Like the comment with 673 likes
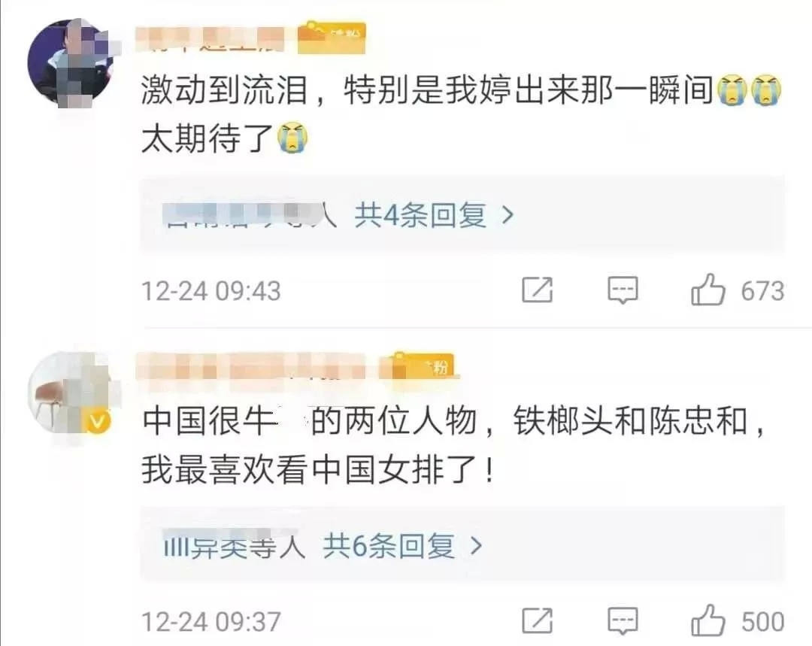The height and width of the screenshot is (646, 812). pyautogui.click(x=707, y=290)
